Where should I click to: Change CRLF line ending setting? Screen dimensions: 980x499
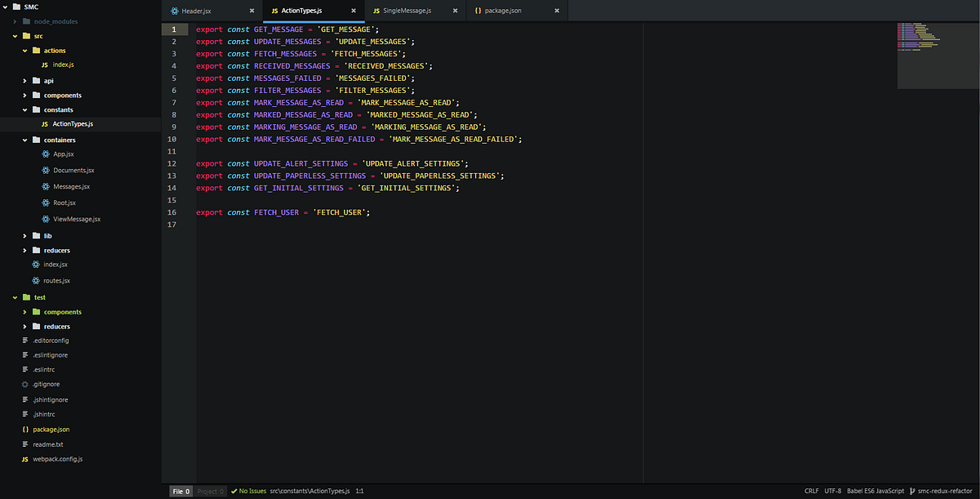(811, 491)
